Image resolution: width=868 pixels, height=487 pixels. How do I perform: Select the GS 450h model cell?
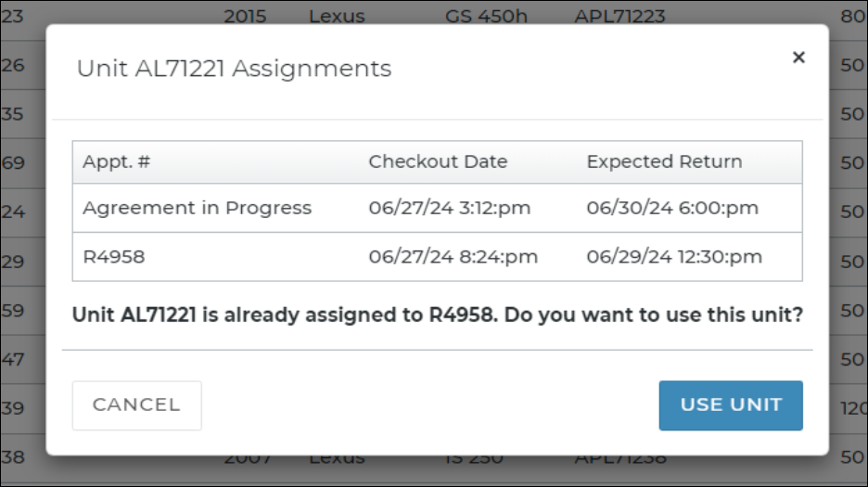(x=479, y=17)
